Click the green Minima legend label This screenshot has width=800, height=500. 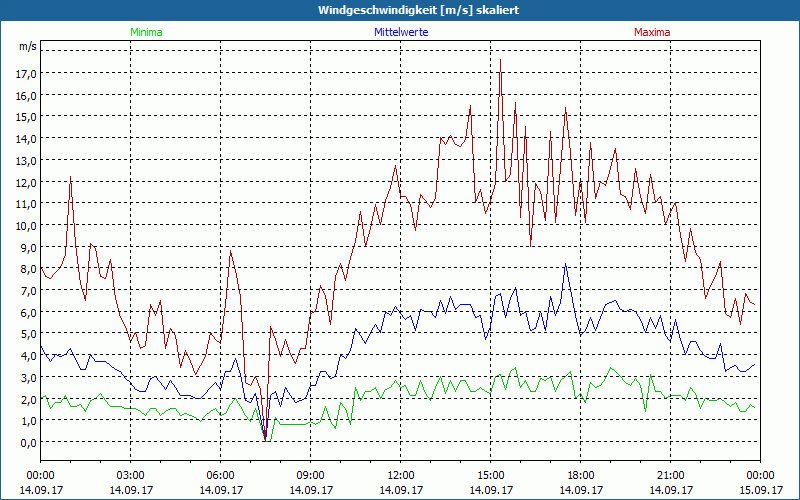pos(145,32)
